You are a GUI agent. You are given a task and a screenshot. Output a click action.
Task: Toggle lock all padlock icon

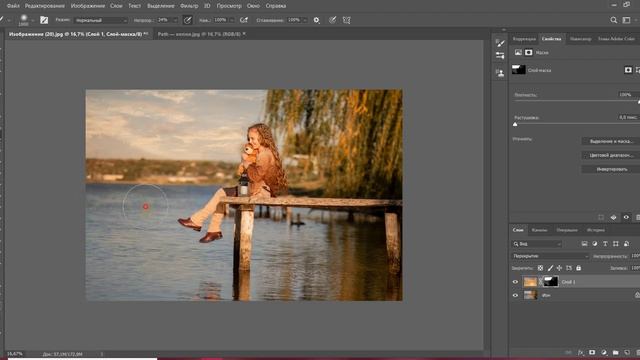578,268
